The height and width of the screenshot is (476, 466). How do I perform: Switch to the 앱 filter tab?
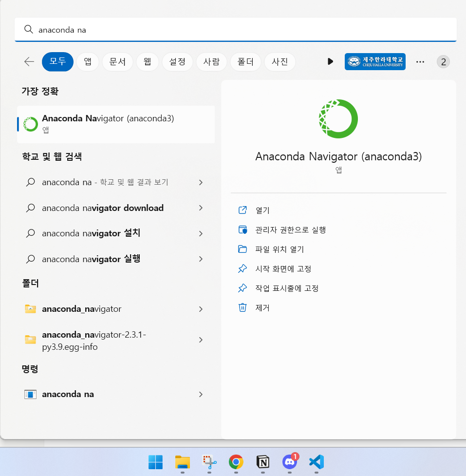click(x=88, y=62)
